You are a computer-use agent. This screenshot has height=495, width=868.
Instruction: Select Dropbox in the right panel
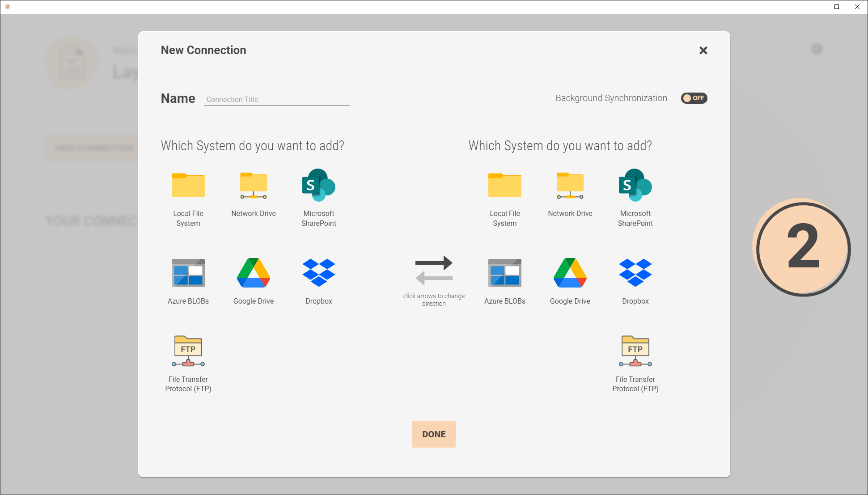click(x=635, y=273)
